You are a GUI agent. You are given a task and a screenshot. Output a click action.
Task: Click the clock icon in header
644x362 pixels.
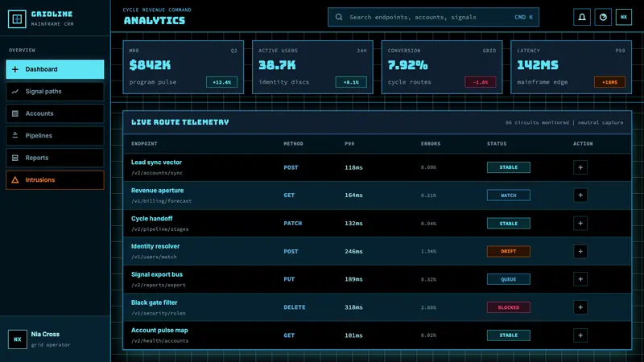click(603, 17)
